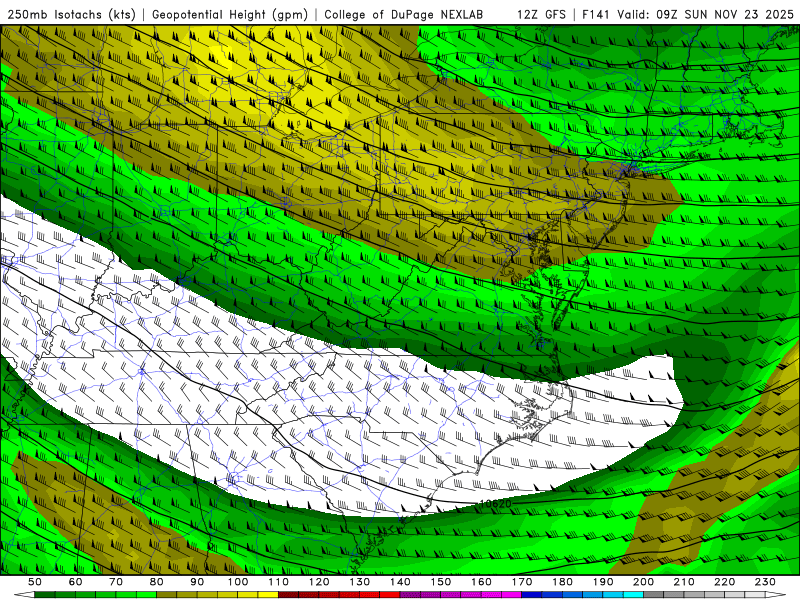Click the '170' legend value
This screenshot has width=800, height=600.
pos(521,582)
